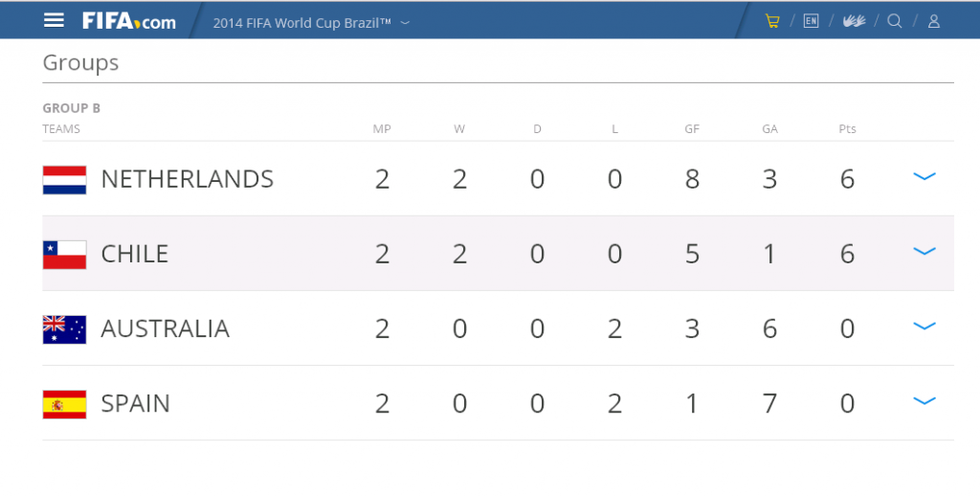Click the FIFA.com logo
The width and height of the screenshot is (980, 496).
(x=129, y=21)
